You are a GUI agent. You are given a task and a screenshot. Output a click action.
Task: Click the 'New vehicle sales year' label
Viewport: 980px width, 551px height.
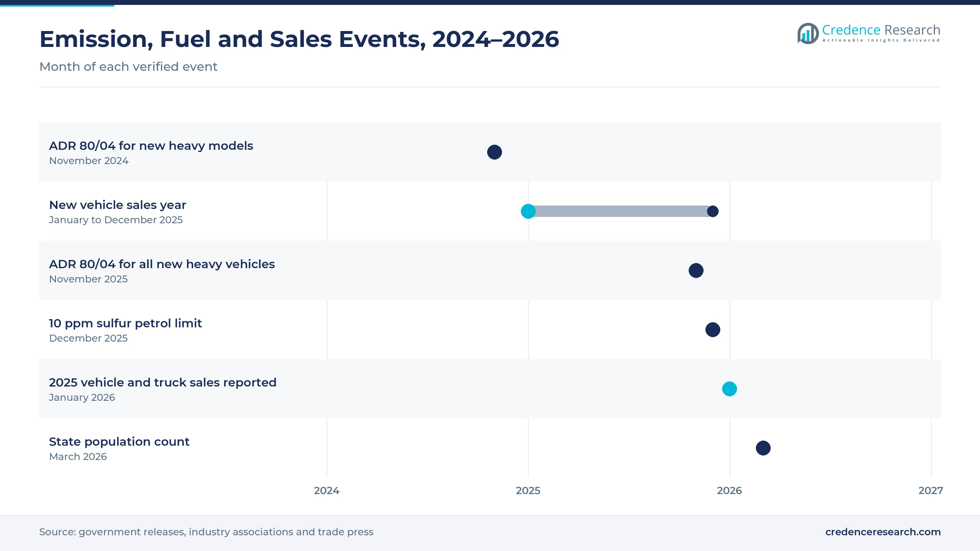(x=118, y=205)
